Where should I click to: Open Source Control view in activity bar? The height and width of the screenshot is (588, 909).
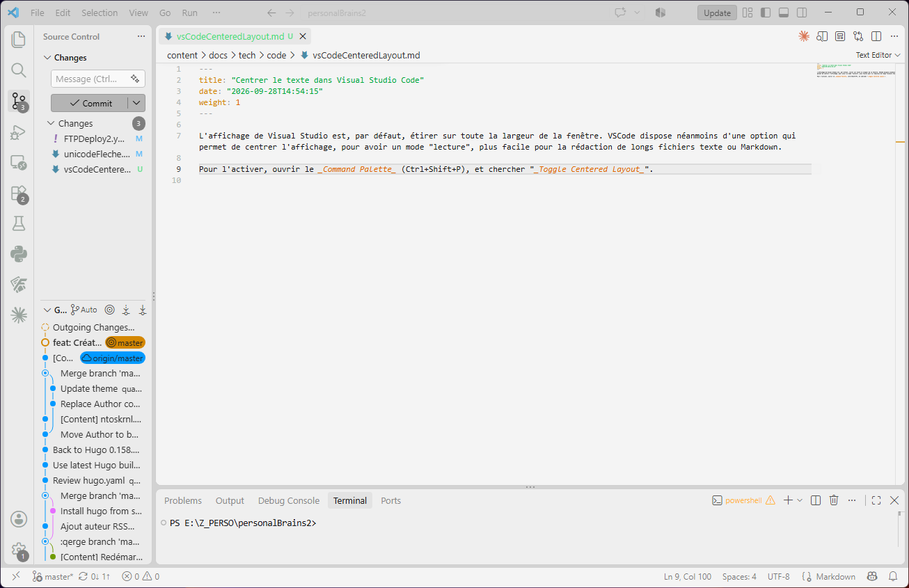point(19,101)
